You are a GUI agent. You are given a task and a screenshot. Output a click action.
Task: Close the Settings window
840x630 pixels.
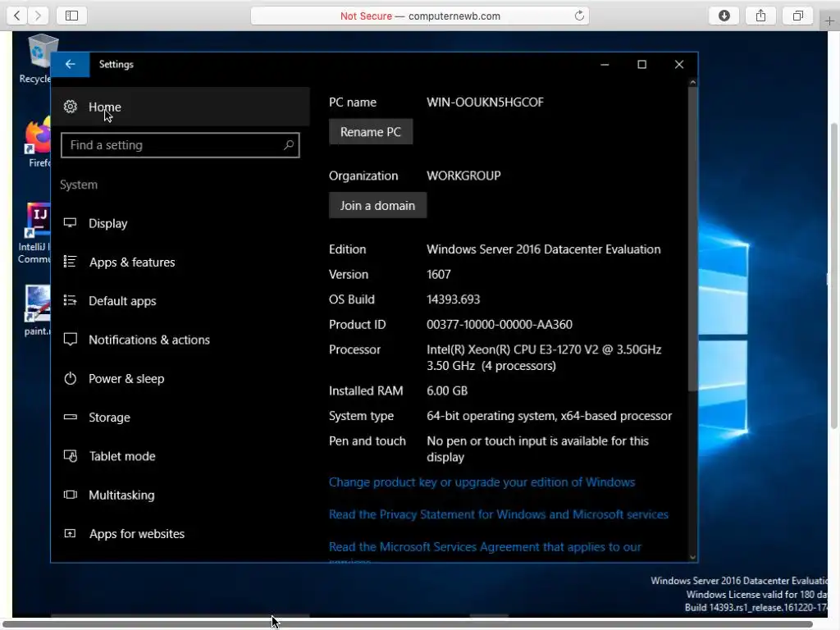point(678,64)
